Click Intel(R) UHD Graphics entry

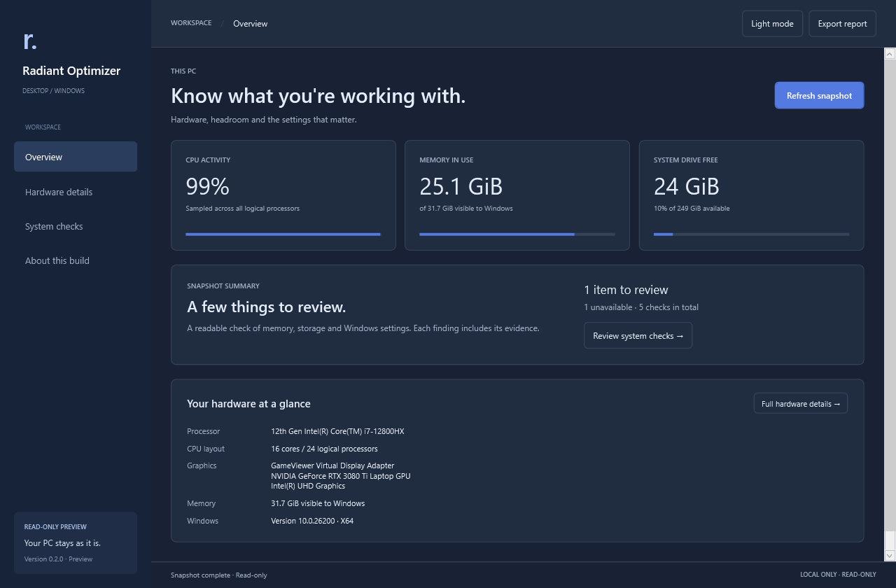(308, 486)
